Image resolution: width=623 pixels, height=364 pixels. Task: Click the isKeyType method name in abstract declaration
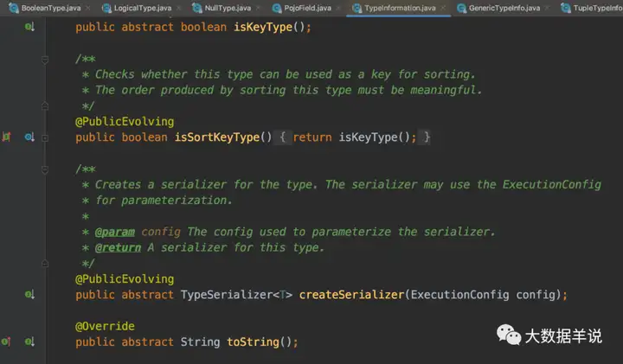point(263,27)
